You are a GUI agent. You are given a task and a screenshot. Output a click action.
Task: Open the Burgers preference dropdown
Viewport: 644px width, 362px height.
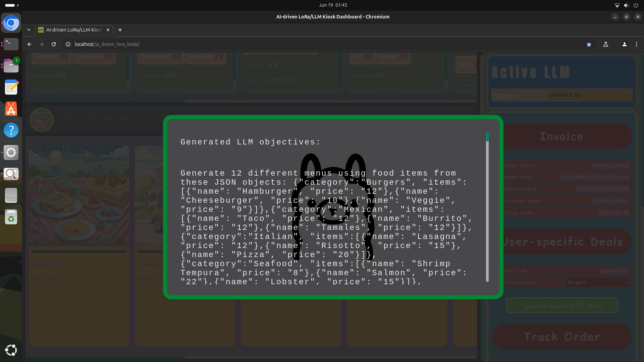click(x=598, y=282)
